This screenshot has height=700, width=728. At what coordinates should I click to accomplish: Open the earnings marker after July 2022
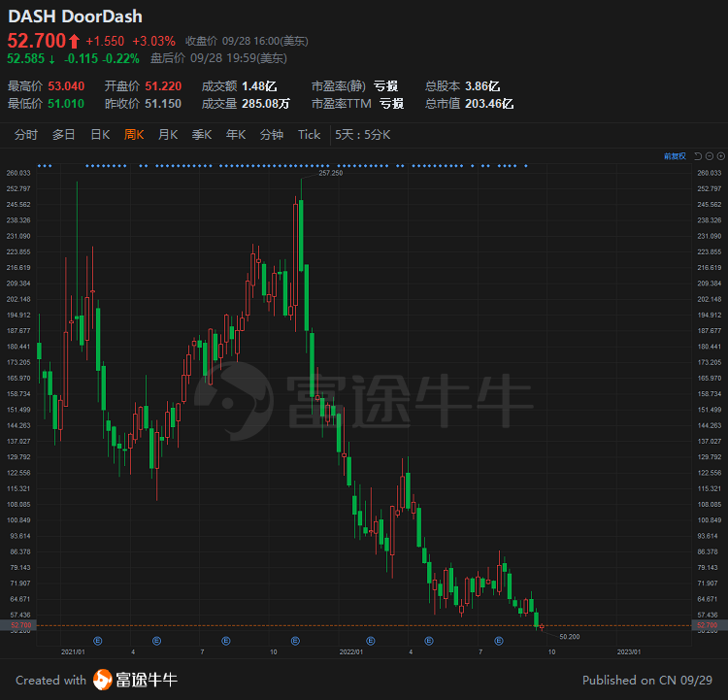(x=499, y=641)
